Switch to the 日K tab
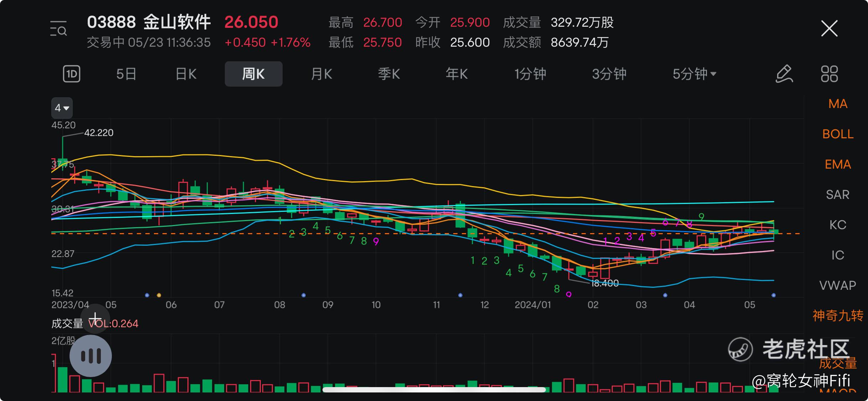The image size is (868, 401). click(186, 74)
